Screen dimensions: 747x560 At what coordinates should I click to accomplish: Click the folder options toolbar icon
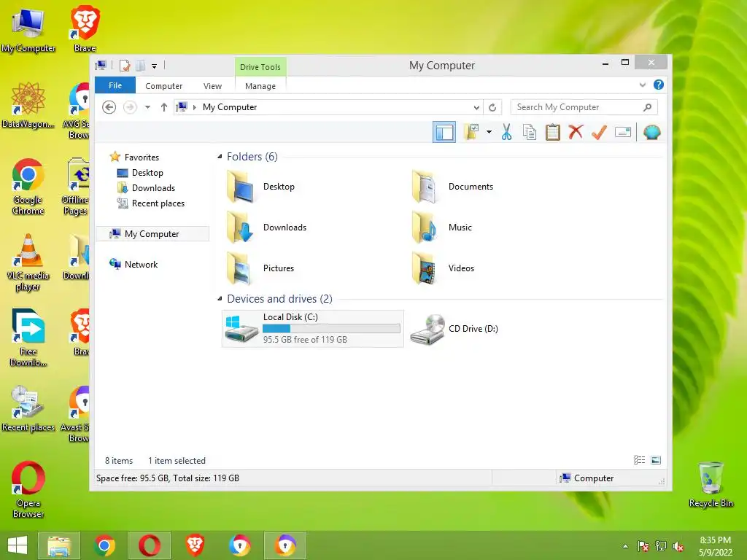coord(472,132)
